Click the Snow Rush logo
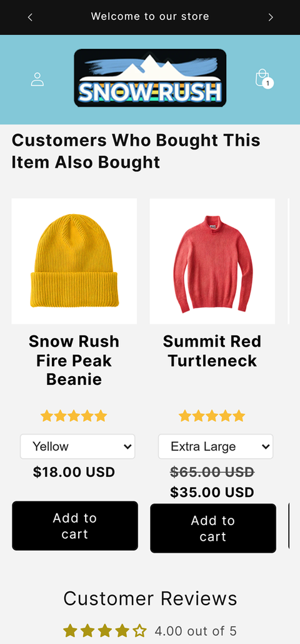The width and height of the screenshot is (300, 644). coord(150,78)
